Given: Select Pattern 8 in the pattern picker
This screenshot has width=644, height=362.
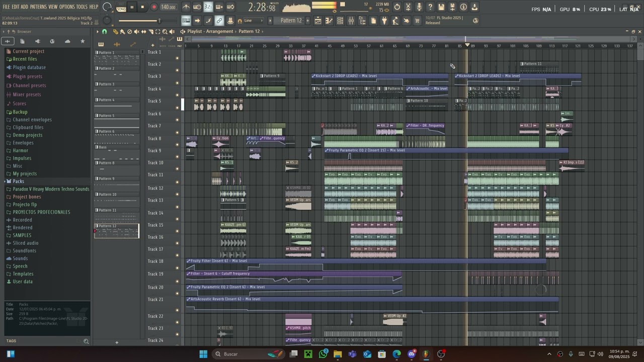Looking at the screenshot, I should 117,168.
